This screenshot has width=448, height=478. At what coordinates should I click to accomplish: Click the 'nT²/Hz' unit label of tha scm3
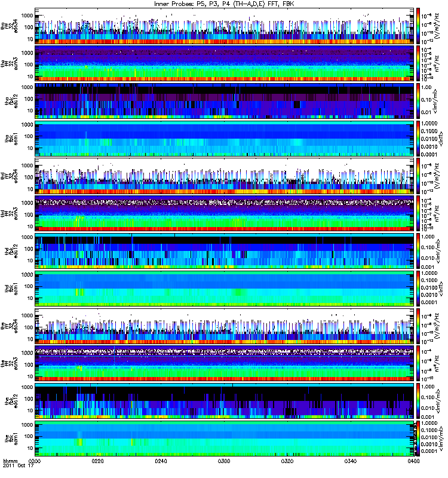[437, 64]
